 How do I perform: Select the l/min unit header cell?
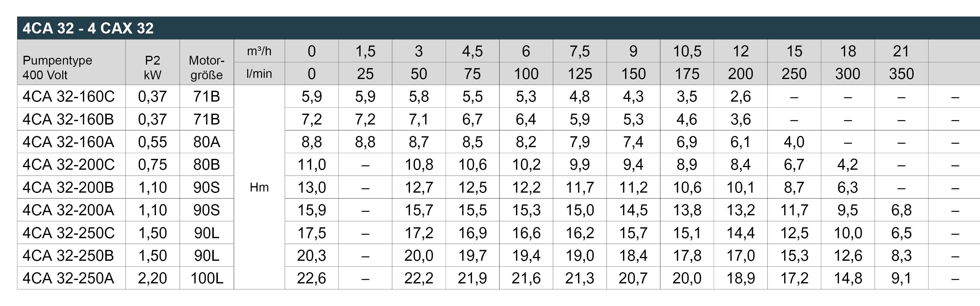coord(259,73)
